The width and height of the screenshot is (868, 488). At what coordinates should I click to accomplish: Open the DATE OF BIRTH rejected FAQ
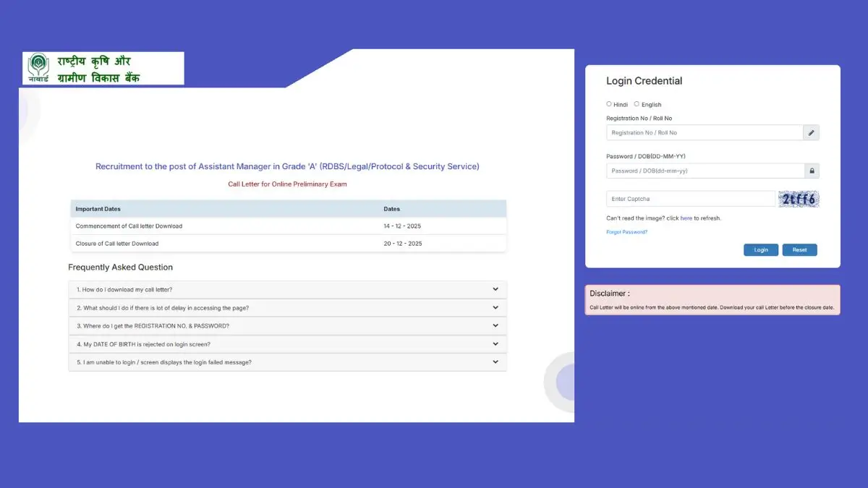(x=287, y=344)
